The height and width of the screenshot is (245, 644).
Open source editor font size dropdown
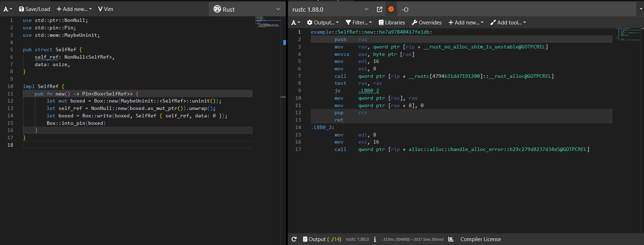click(8, 9)
